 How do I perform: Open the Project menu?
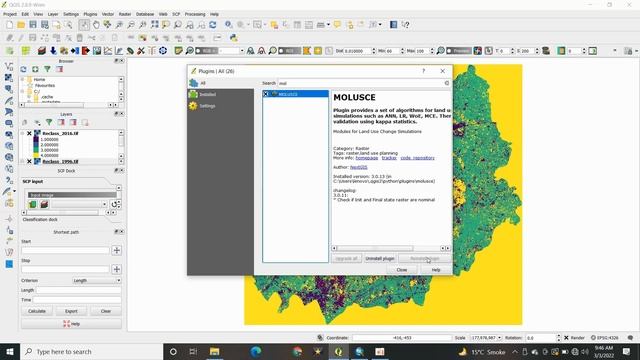coord(10,14)
